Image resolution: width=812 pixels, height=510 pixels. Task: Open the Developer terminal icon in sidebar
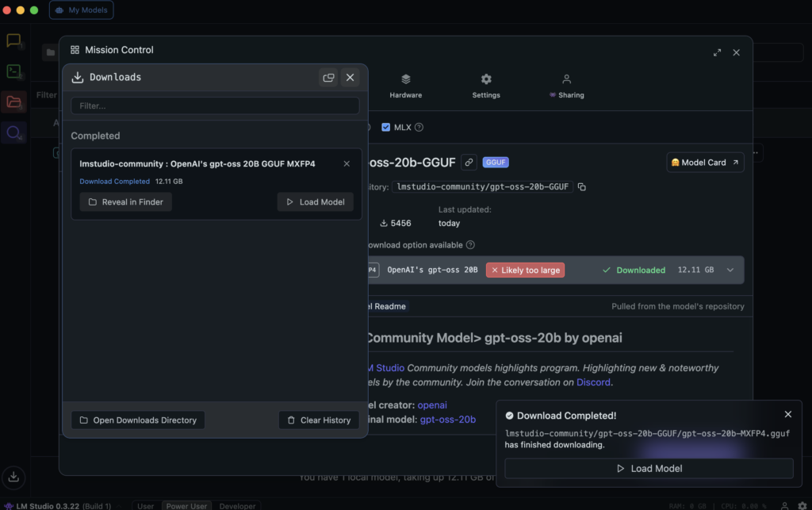tap(13, 71)
